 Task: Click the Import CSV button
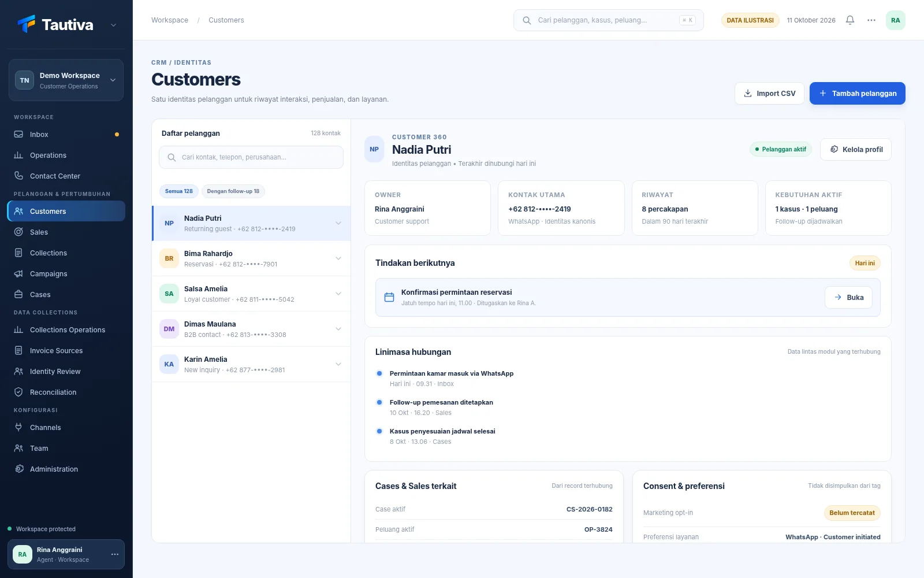coord(769,94)
